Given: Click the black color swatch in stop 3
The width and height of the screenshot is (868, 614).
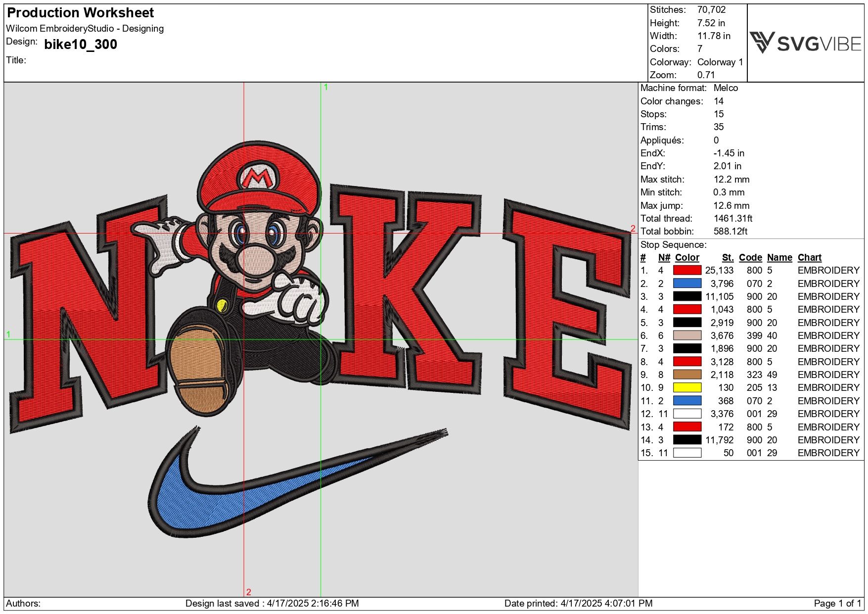Looking at the screenshot, I should pos(687,296).
